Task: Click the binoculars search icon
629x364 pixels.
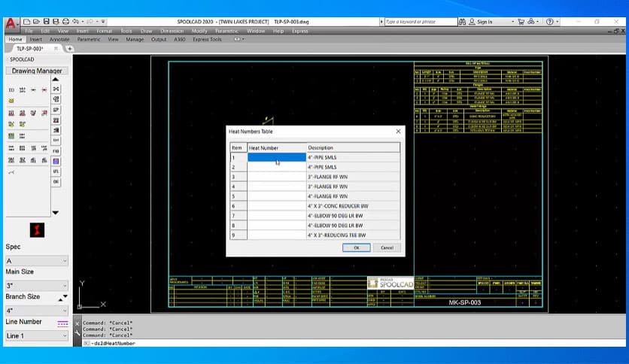Action: pos(462,22)
